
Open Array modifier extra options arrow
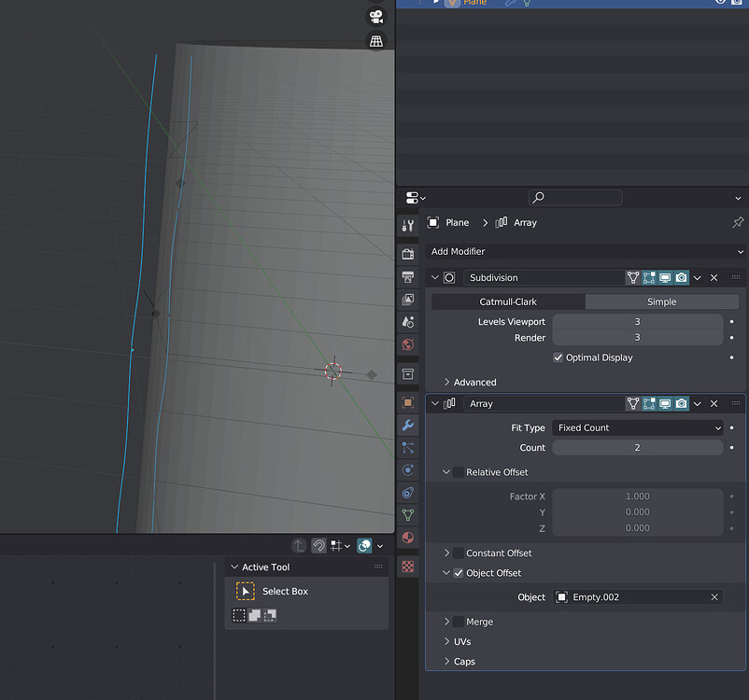(x=698, y=403)
